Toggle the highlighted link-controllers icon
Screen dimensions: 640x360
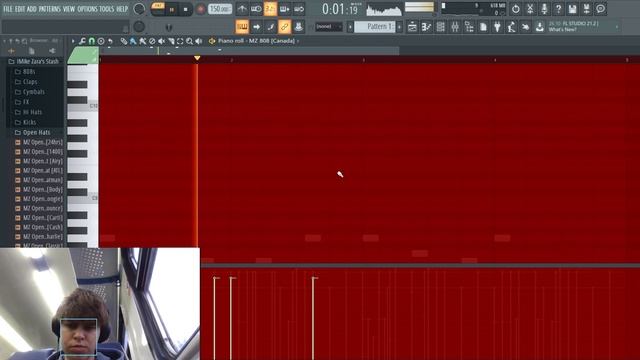[x=284, y=27]
